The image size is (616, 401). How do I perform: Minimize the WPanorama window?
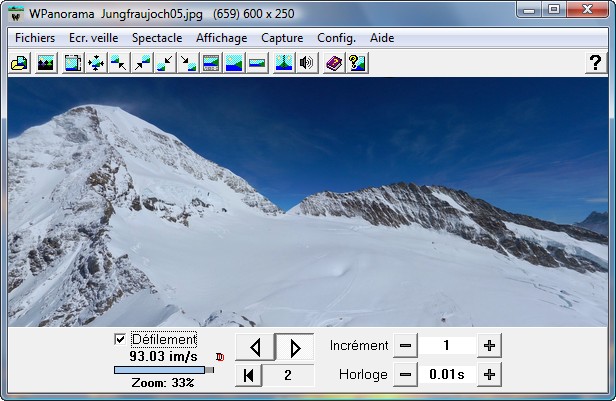pyautogui.click(x=529, y=9)
